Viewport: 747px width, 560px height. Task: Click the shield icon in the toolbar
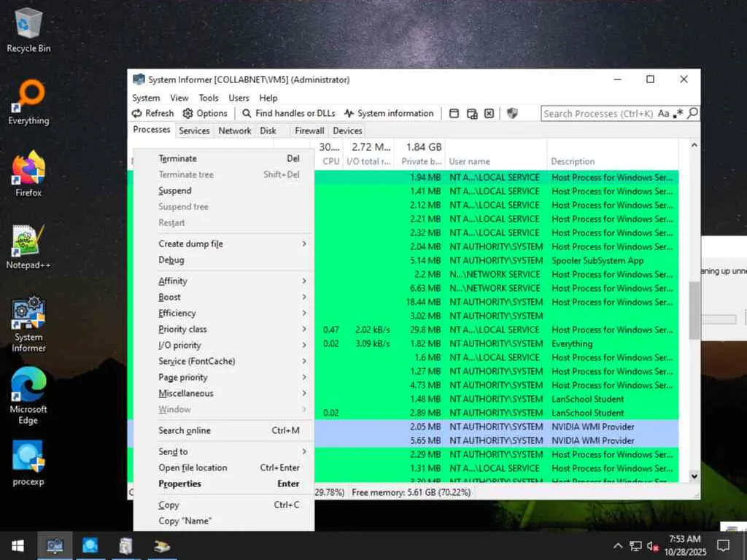click(x=512, y=113)
